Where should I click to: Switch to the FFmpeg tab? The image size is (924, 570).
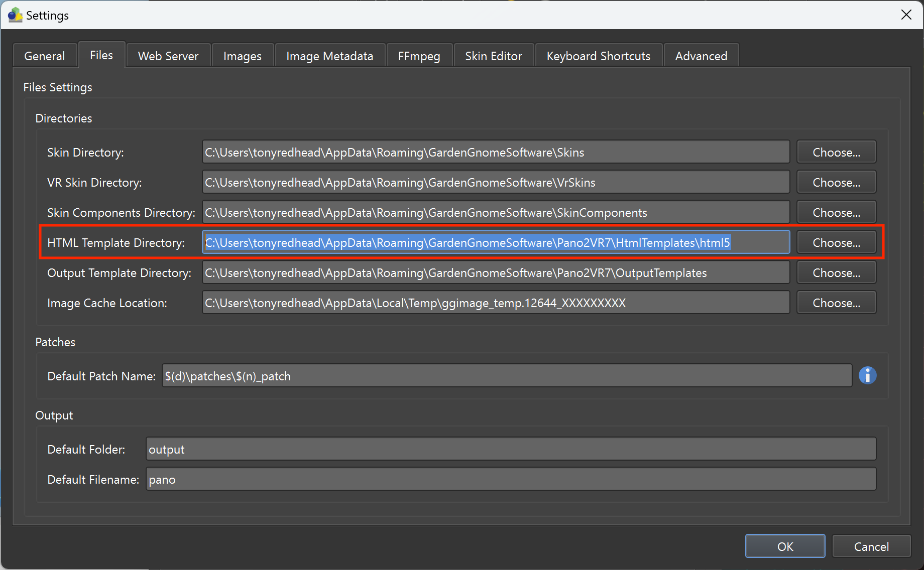pyautogui.click(x=419, y=56)
